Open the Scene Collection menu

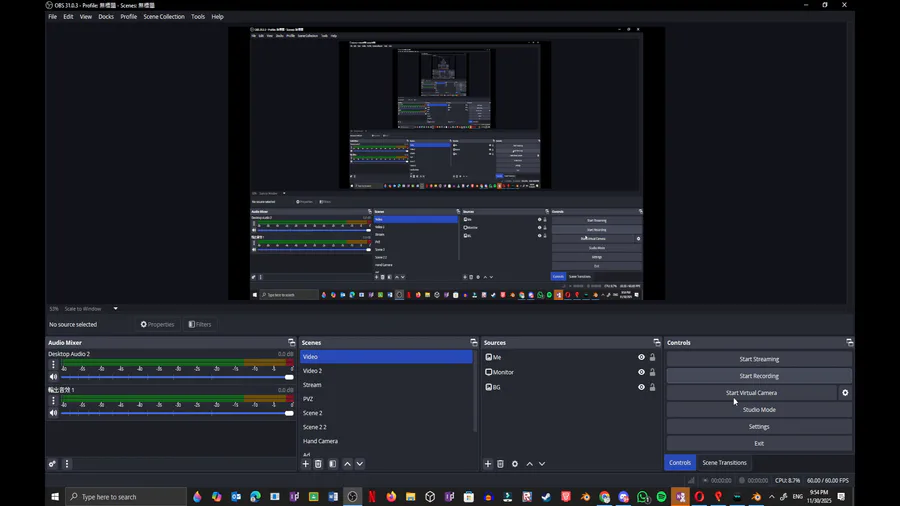(x=164, y=17)
